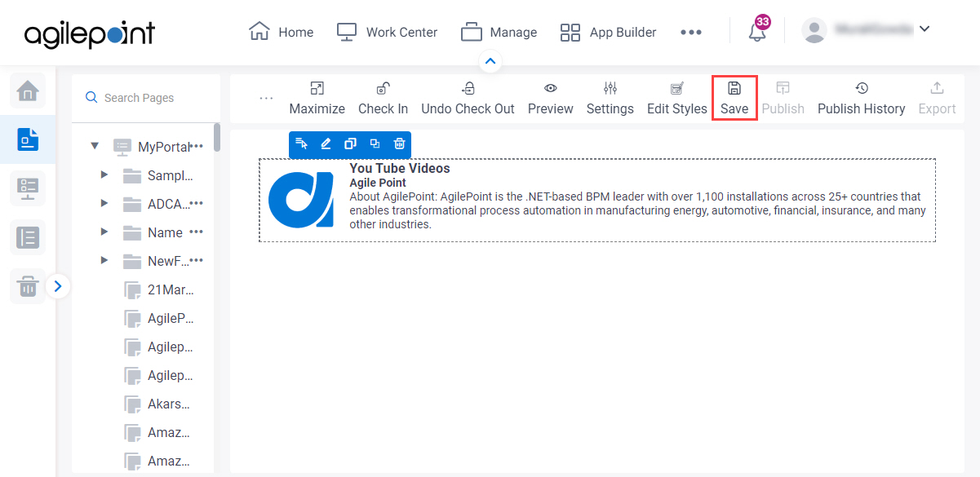Click the "You Tube Videos" heading

point(400,169)
